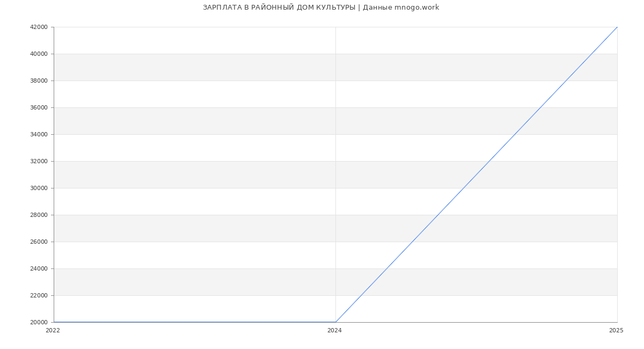Click the flat line segment before 2024

point(193,322)
